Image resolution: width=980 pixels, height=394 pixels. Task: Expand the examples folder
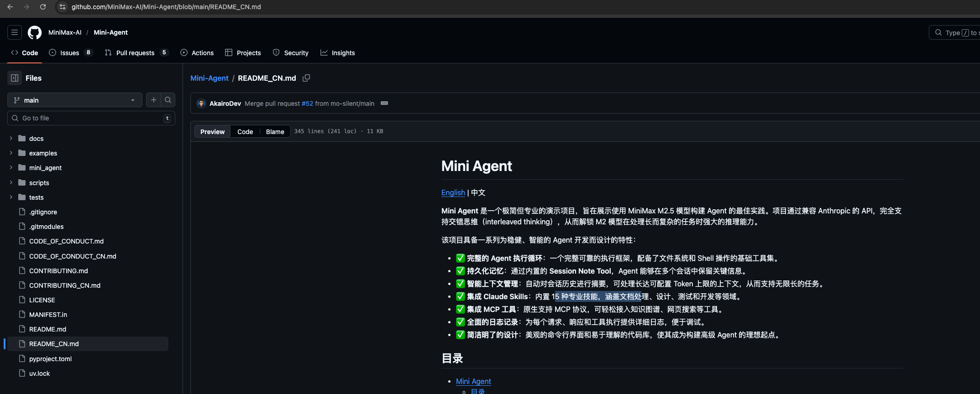[11, 153]
